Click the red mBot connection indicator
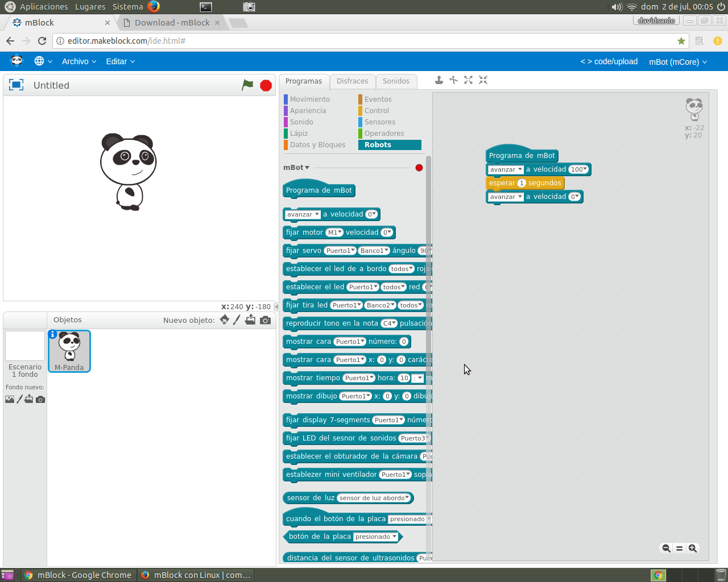728x582 pixels. coord(419,168)
